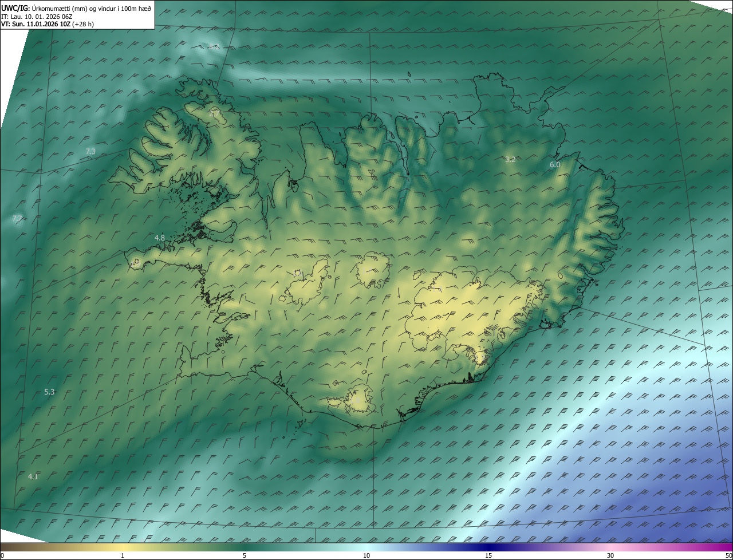The height and width of the screenshot is (560, 733).
Task: Click the 15 tick on the color scale
Action: tap(488, 555)
